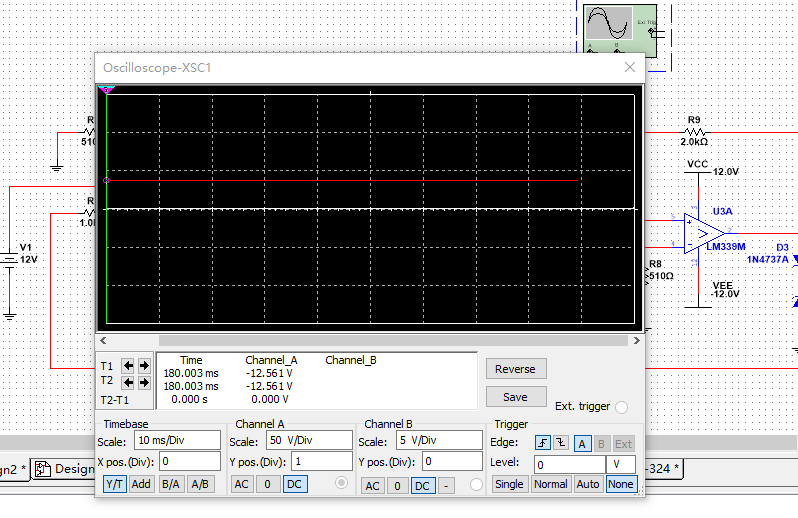Edit Channel B scale 5 V/Div field
The height and width of the screenshot is (518, 798).
(x=439, y=440)
